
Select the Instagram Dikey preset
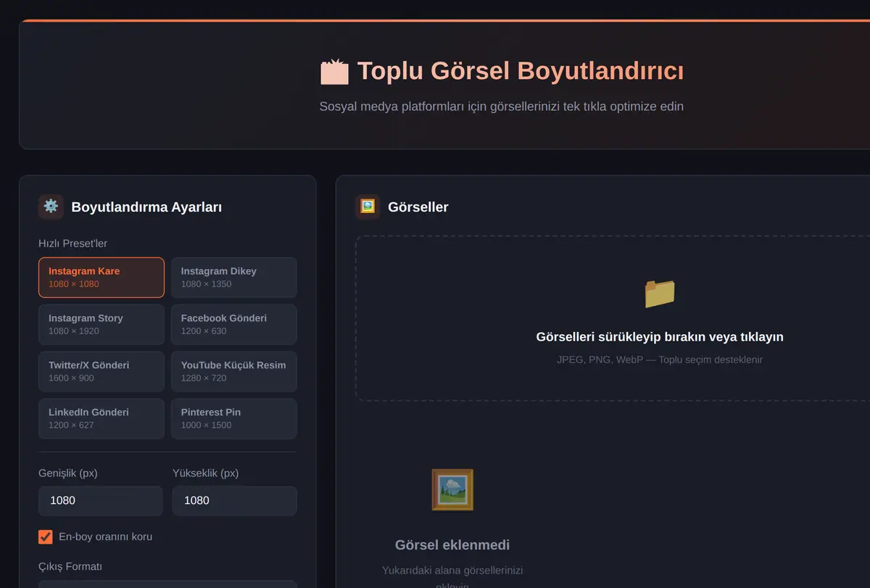tap(233, 277)
